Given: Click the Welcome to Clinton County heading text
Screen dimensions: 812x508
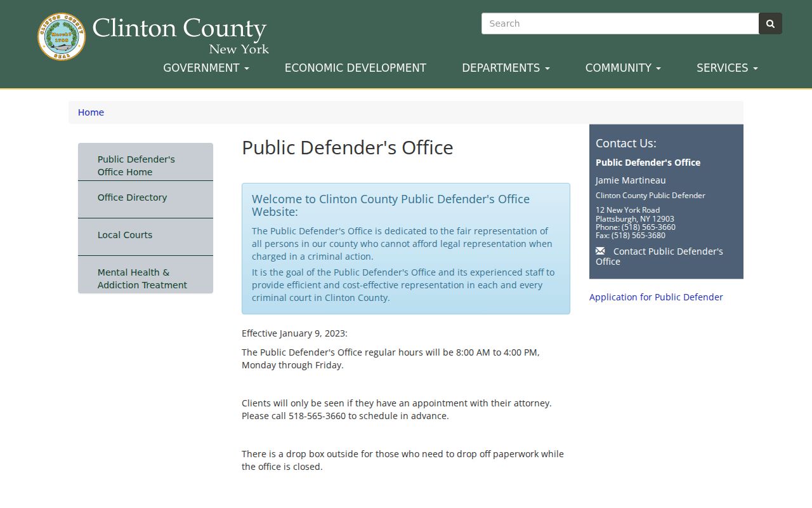Looking at the screenshot, I should click(x=391, y=205).
